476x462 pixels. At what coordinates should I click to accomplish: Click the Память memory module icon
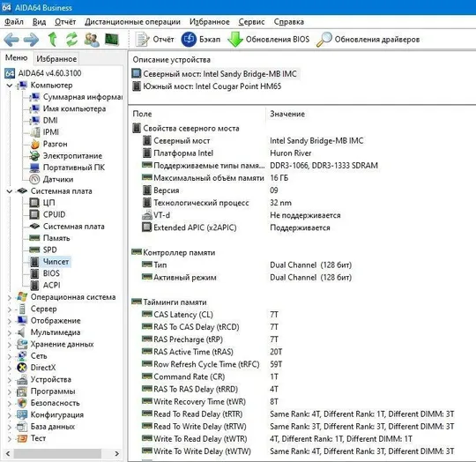pyautogui.click(x=34, y=238)
